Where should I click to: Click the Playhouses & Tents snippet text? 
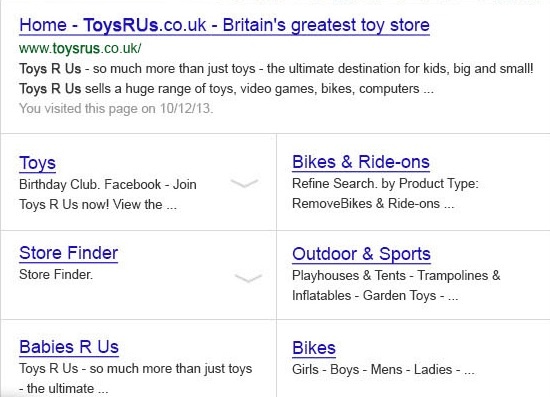[x=396, y=285]
